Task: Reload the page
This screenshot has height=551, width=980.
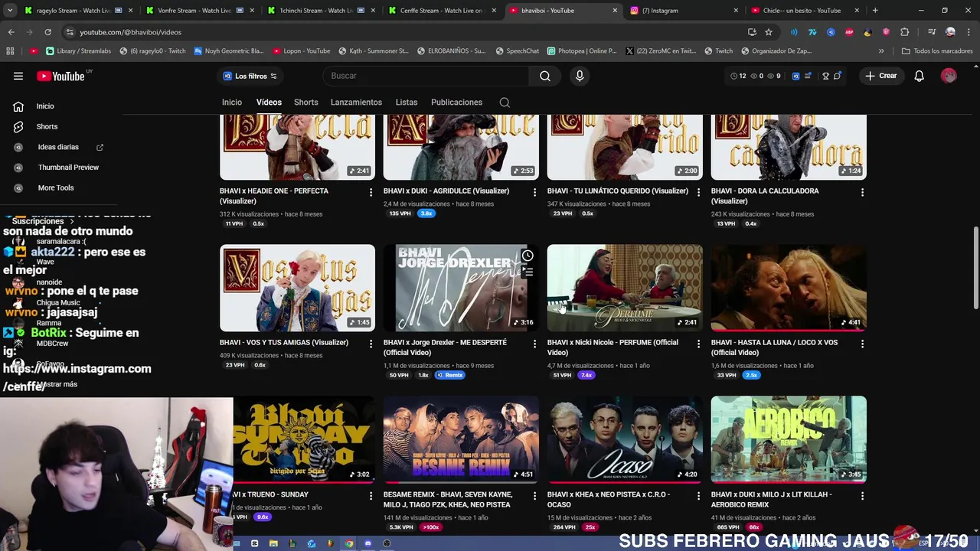Action: [x=47, y=32]
